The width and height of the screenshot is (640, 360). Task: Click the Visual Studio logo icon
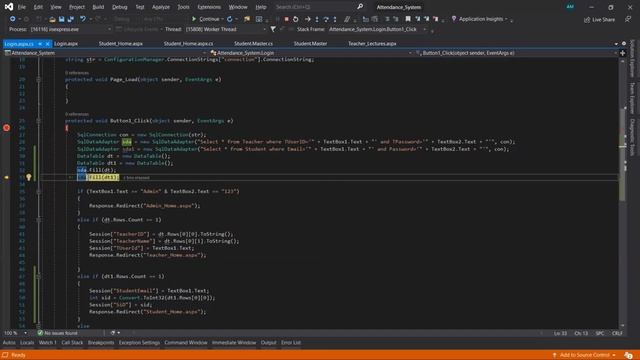(x=9, y=7)
